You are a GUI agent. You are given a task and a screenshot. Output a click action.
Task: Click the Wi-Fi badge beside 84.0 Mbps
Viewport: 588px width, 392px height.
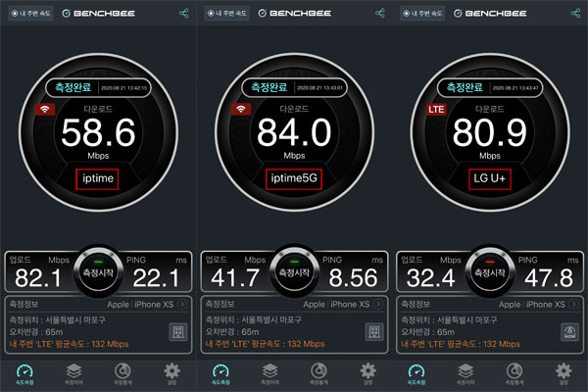pos(241,109)
